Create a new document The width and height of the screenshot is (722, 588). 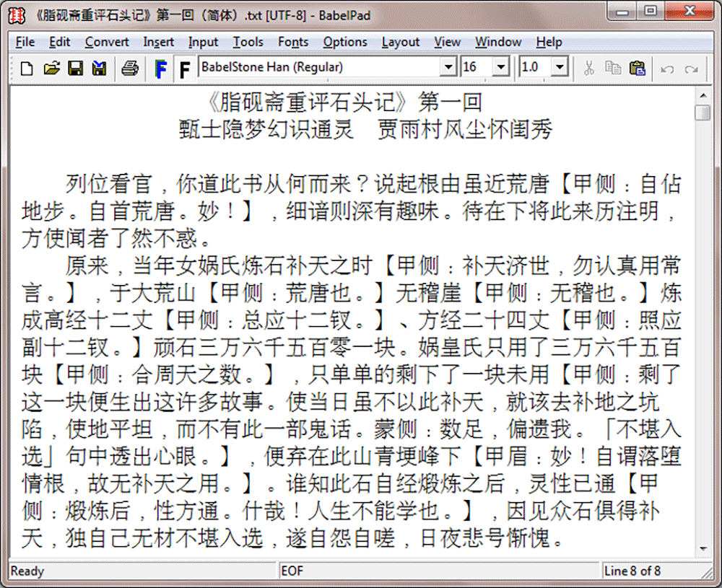tap(25, 67)
